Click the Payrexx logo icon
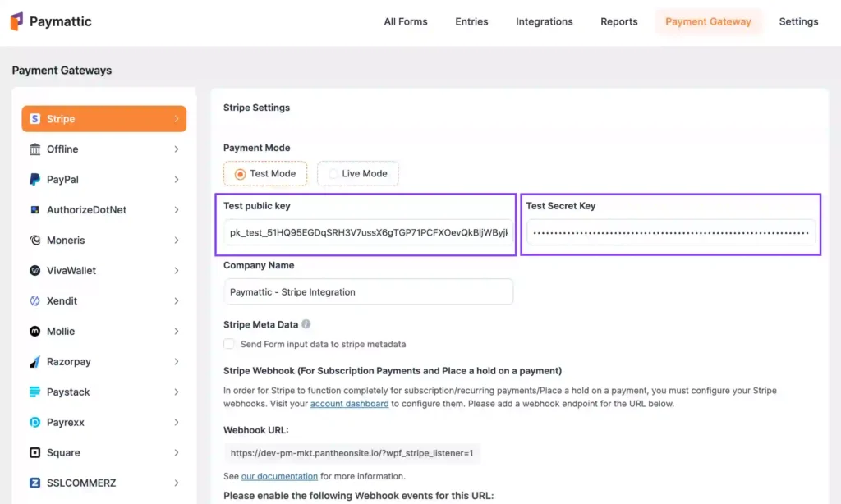The image size is (841, 504). point(34,423)
